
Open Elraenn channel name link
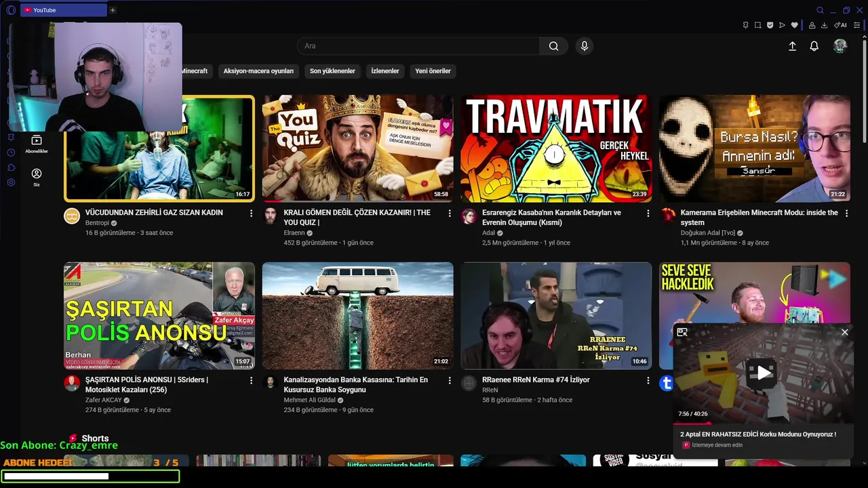click(x=294, y=233)
